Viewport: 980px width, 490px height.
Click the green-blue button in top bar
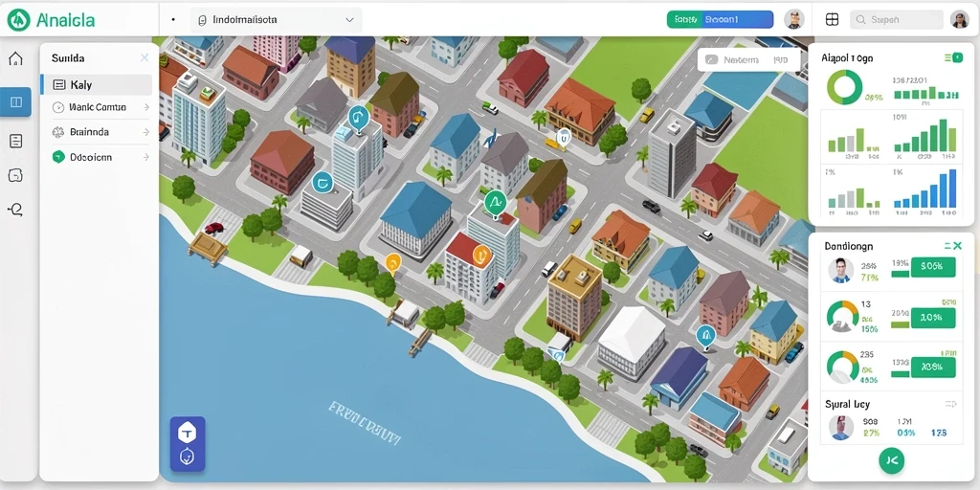click(720, 20)
